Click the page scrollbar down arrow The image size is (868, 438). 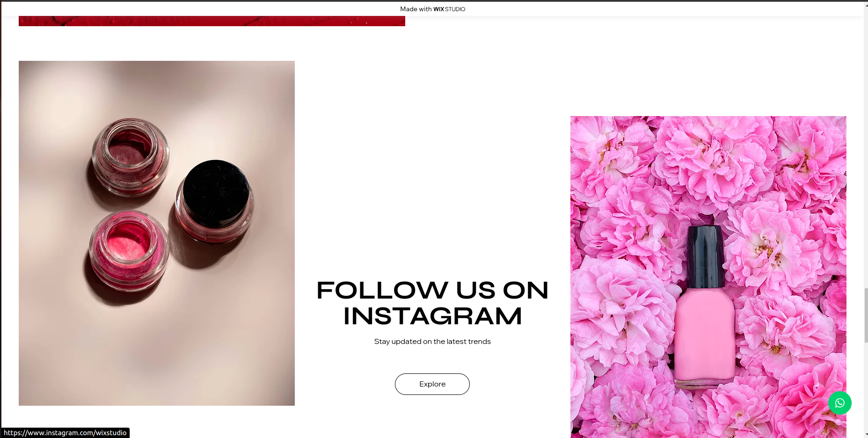click(x=866, y=435)
